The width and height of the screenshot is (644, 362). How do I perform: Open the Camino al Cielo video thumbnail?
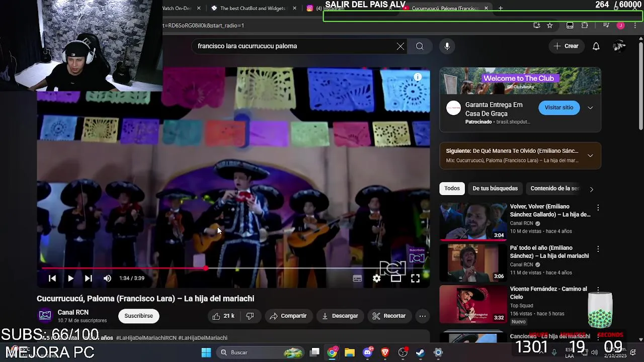tap(473, 304)
